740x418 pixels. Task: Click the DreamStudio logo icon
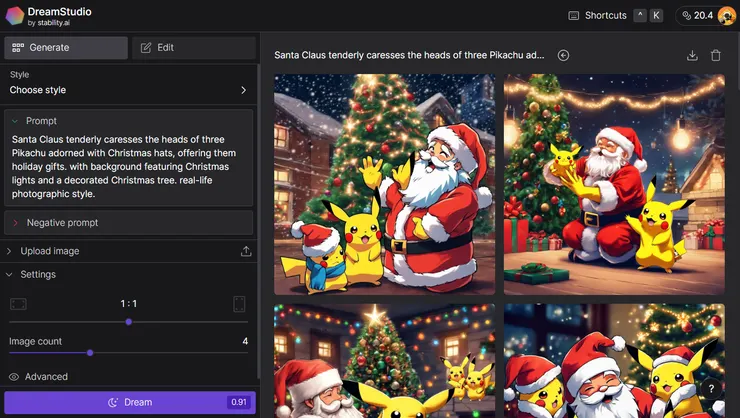[x=15, y=16]
